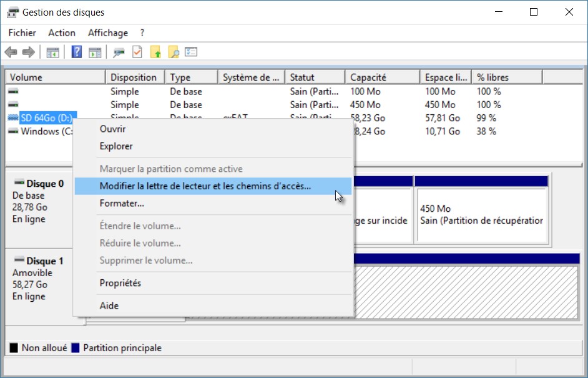588x378 pixels.
Task: Toggle the action pane toolbar icon
Action: click(94, 52)
